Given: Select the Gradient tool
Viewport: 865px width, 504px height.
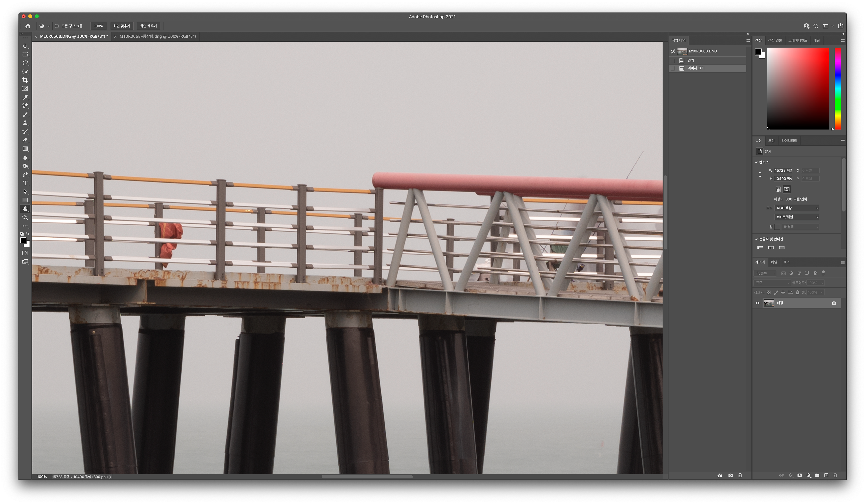Looking at the screenshot, I should [25, 149].
